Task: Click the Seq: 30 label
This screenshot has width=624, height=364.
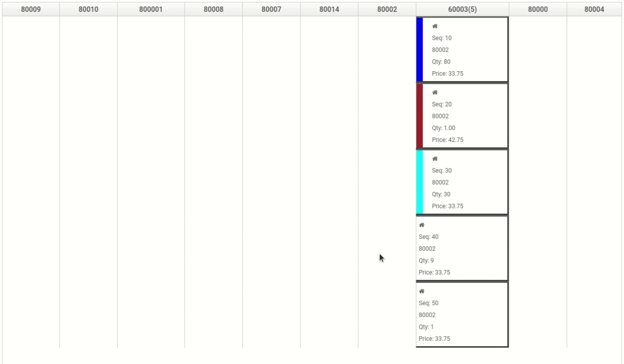Action: [441, 171]
